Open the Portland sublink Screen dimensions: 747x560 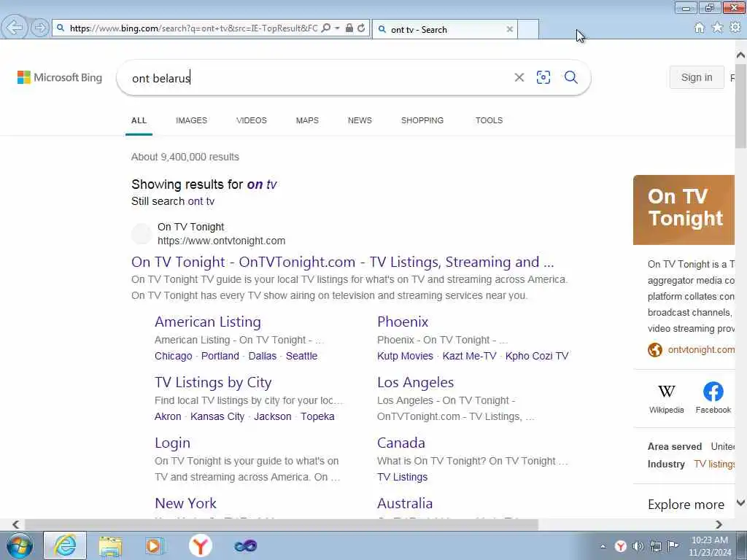coord(220,356)
